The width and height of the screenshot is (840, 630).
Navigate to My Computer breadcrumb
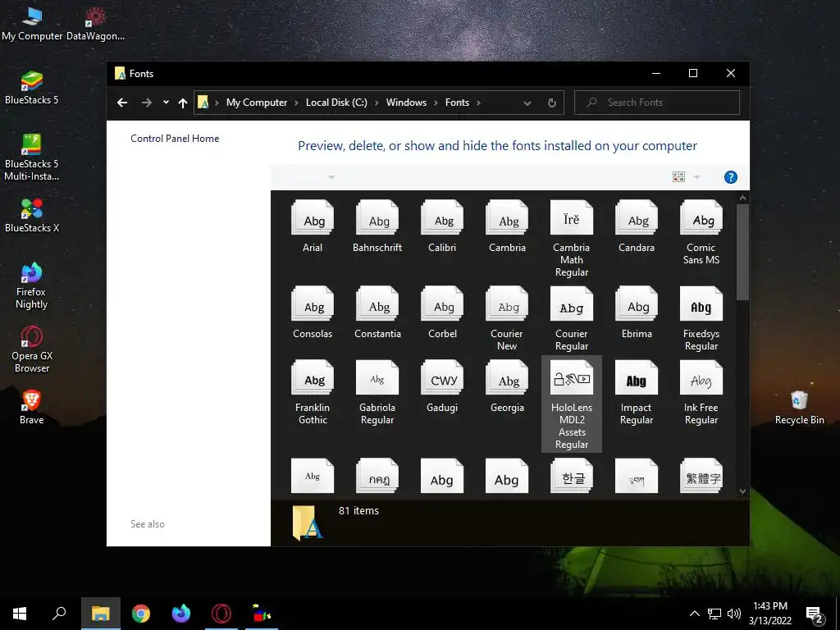point(257,103)
